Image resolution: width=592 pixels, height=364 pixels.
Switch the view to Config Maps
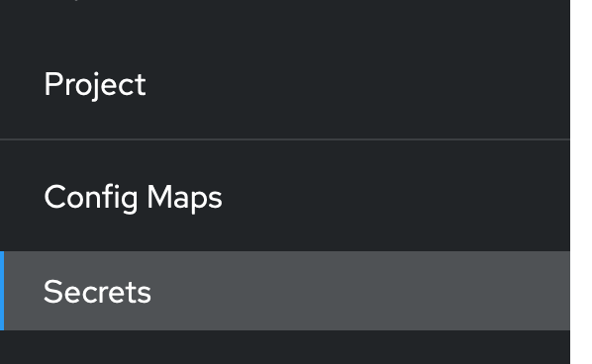285,197
